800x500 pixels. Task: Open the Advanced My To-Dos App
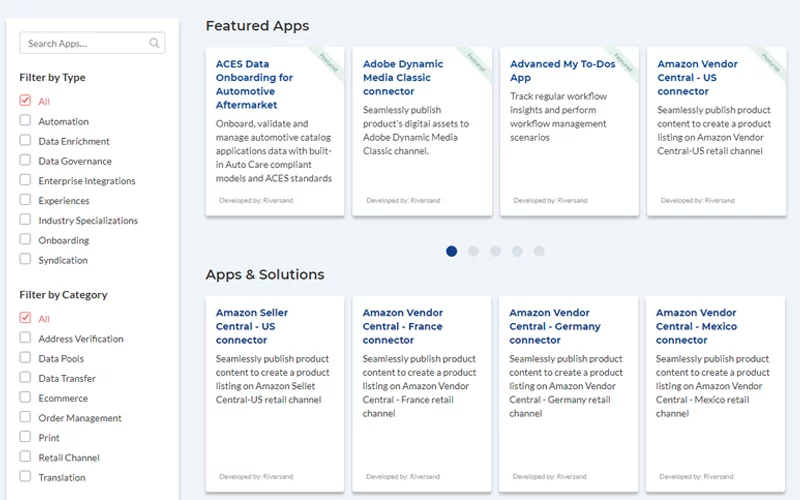pyautogui.click(x=562, y=70)
